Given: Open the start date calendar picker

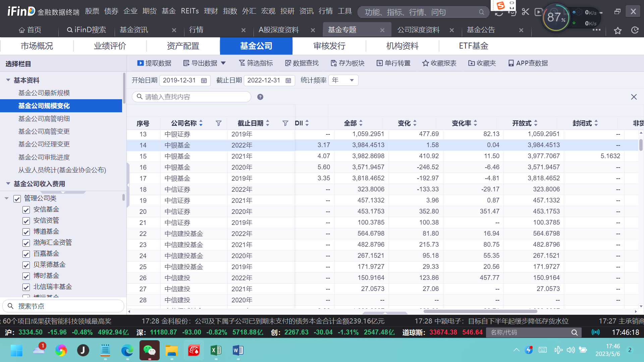Looking at the screenshot, I should pyautogui.click(x=204, y=80).
